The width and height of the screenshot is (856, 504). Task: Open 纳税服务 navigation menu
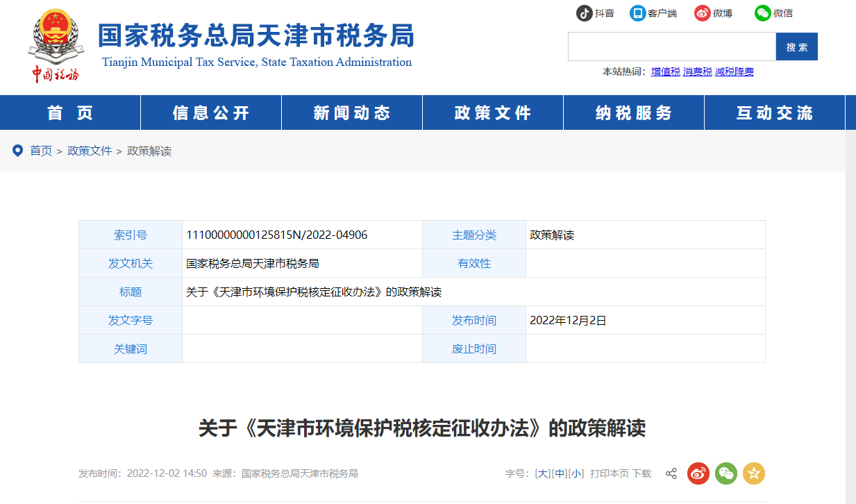tap(634, 112)
